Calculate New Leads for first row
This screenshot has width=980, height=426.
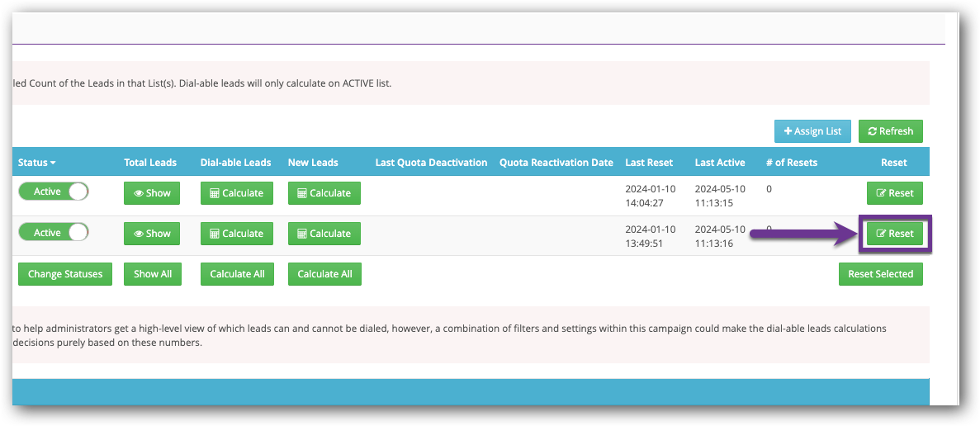(324, 193)
